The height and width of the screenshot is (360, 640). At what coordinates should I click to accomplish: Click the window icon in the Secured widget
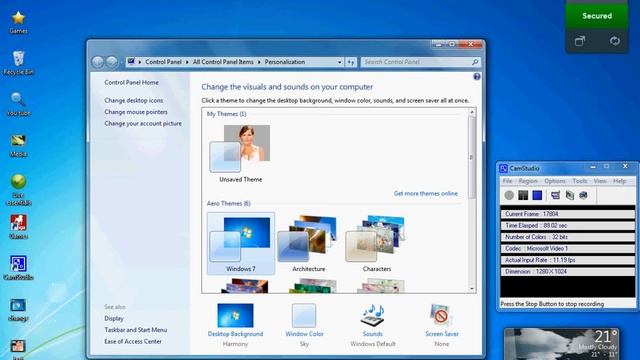pos(580,41)
